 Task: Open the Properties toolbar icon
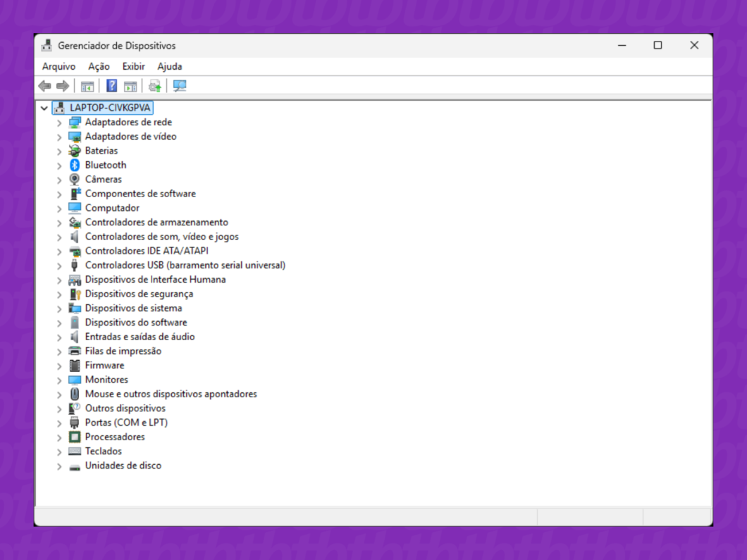(x=130, y=85)
